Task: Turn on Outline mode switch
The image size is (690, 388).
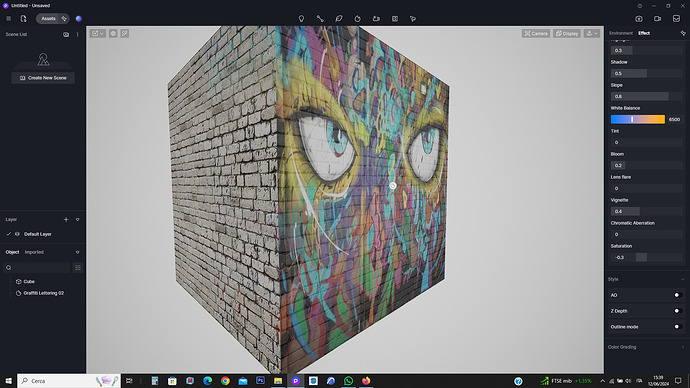Action: pyautogui.click(x=678, y=327)
